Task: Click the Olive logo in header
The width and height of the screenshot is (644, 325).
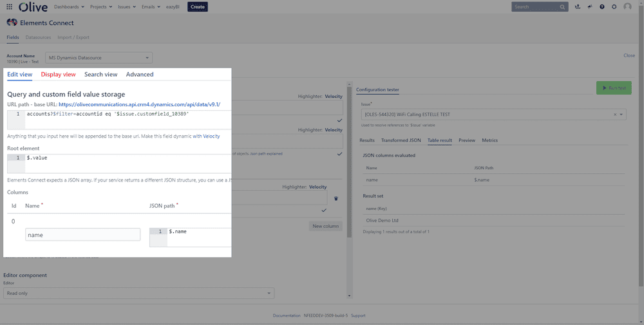Action: point(33,7)
